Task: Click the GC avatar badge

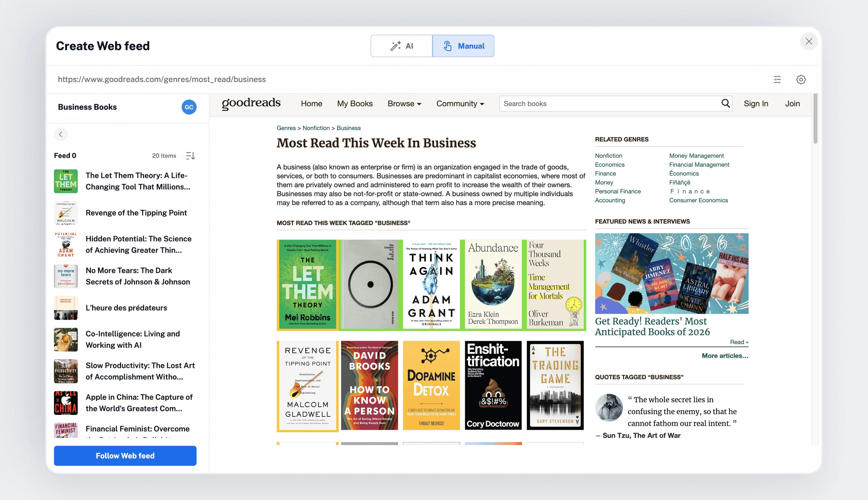Action: click(189, 107)
